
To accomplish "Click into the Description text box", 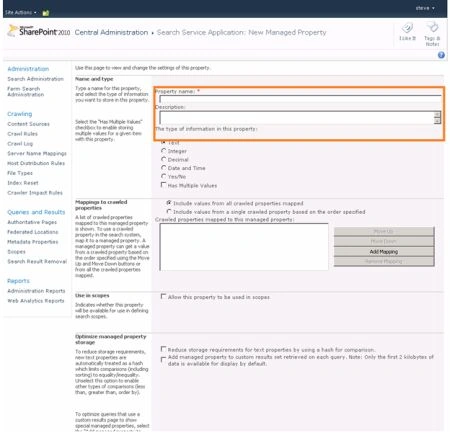I will point(297,117).
